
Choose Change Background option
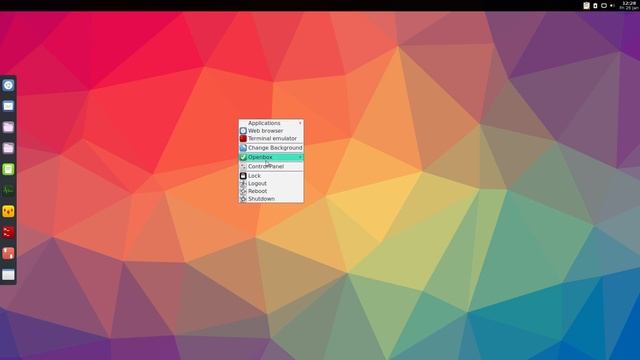pyautogui.click(x=271, y=148)
